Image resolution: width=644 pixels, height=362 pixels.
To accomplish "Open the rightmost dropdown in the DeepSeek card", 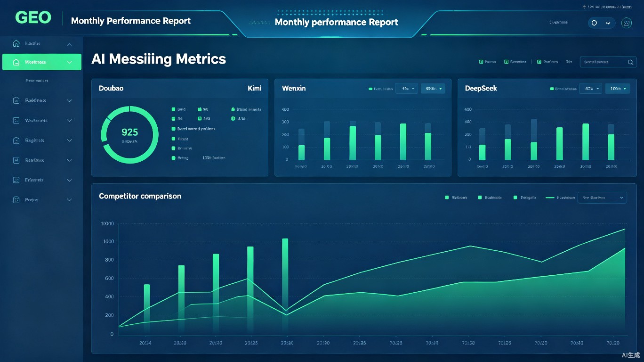I will click(618, 88).
